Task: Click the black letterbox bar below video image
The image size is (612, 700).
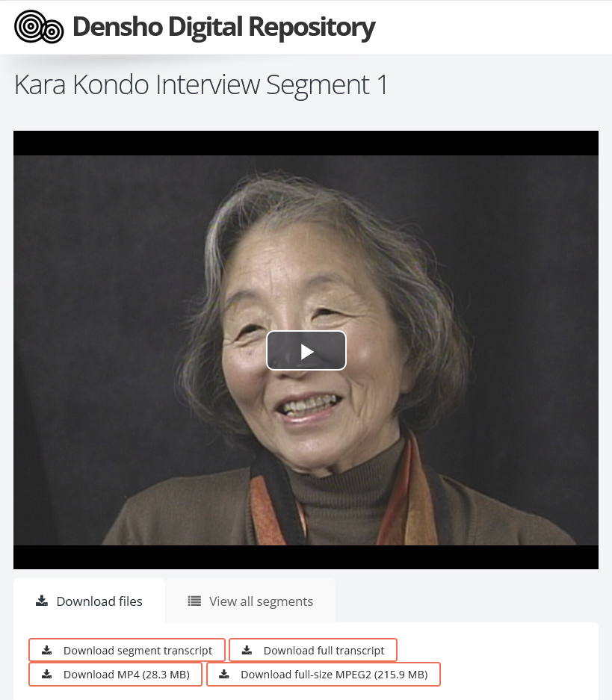Action: coord(306,557)
